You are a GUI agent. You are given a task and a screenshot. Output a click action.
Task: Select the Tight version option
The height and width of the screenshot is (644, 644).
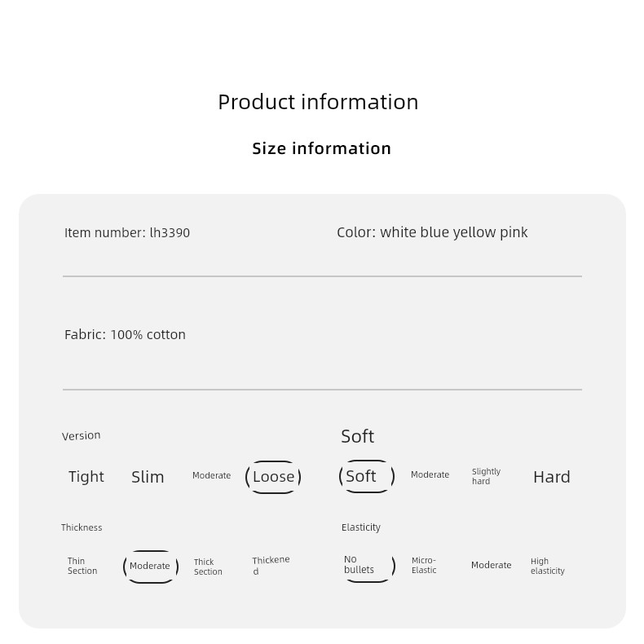[x=86, y=477]
